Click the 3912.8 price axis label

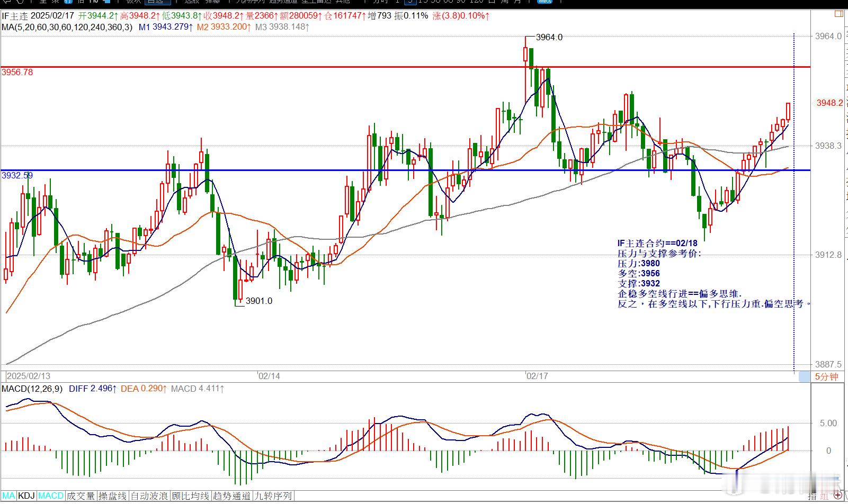829,255
